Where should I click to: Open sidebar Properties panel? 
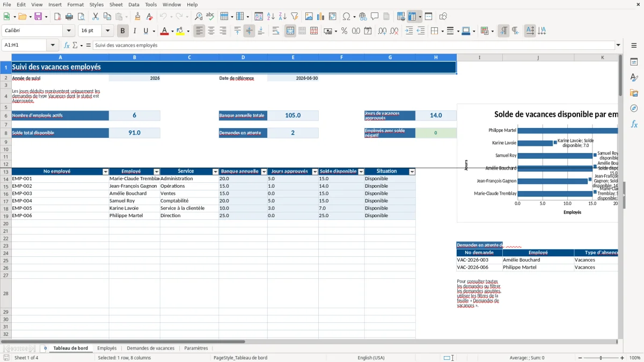pos(634,62)
